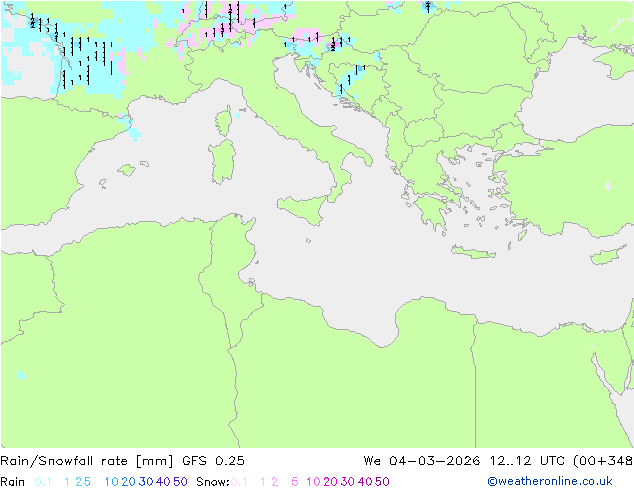This screenshot has height=490, width=634.
Task: Pick the Snow legend 5 value
Action: click(294, 482)
